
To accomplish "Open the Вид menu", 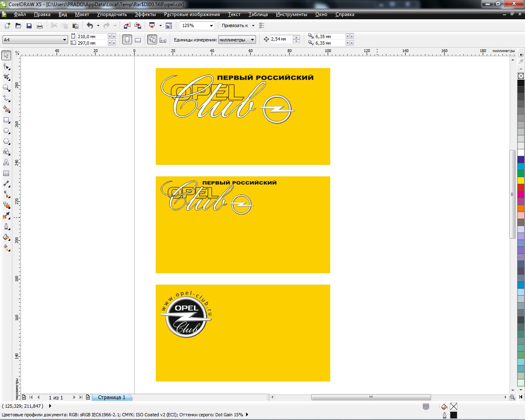I will [x=63, y=14].
